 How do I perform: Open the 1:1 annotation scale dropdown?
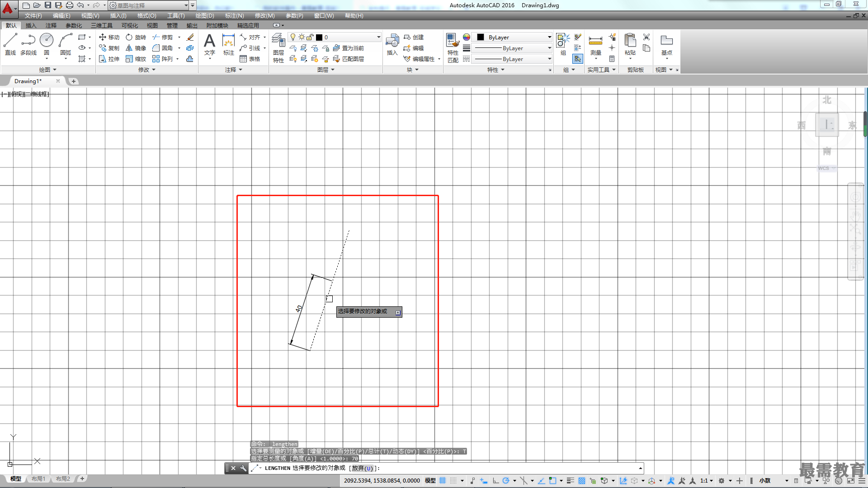[x=707, y=480]
